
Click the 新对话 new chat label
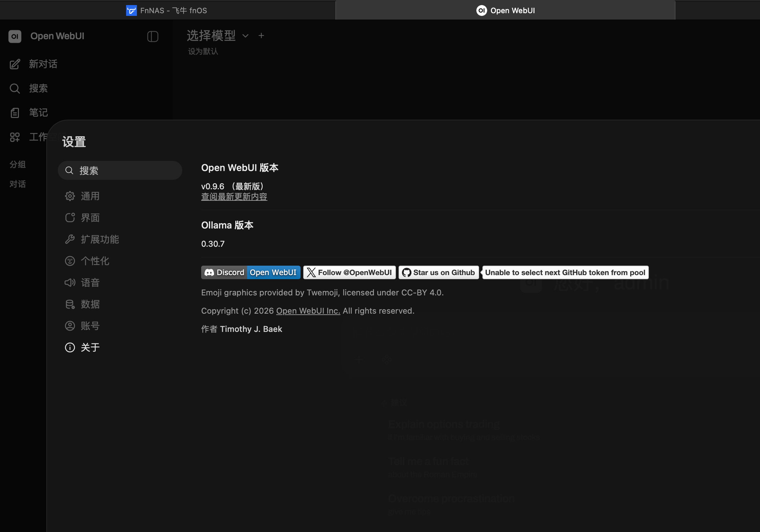tap(43, 64)
